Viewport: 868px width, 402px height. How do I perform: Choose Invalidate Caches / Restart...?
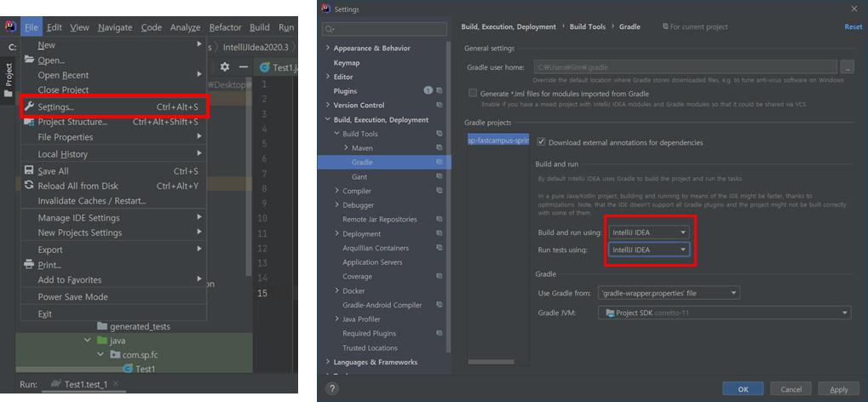(113, 200)
